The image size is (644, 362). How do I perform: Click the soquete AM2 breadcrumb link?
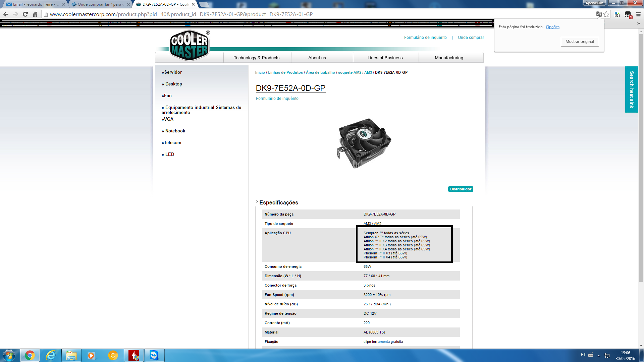(350, 72)
